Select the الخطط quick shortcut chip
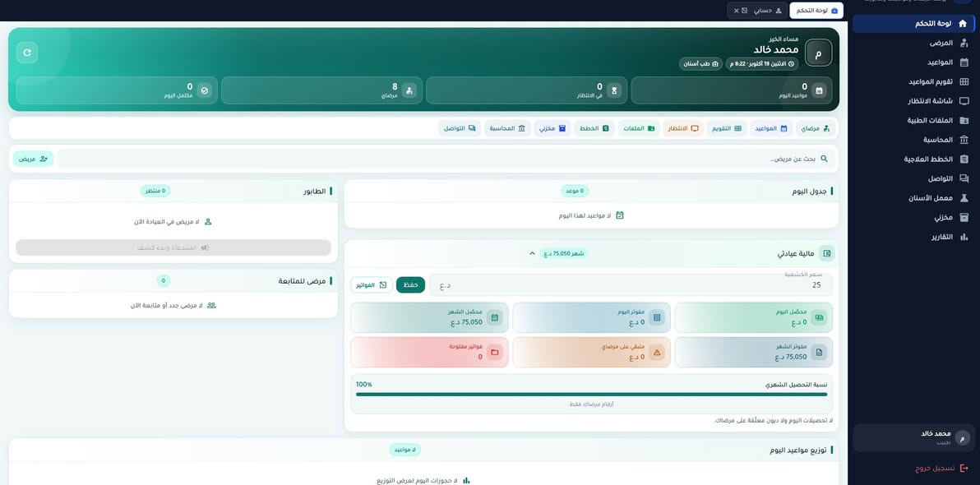The height and width of the screenshot is (485, 980). (x=594, y=128)
